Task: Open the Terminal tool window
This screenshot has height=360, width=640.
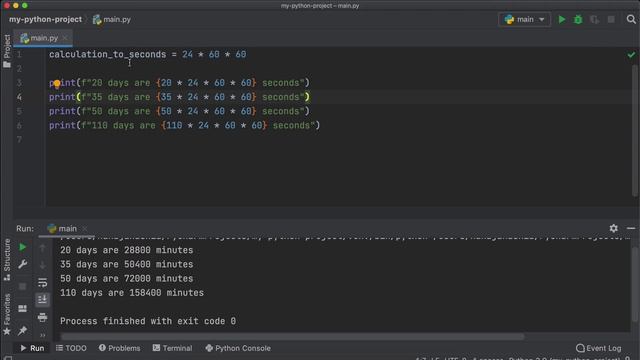Action: point(172,348)
